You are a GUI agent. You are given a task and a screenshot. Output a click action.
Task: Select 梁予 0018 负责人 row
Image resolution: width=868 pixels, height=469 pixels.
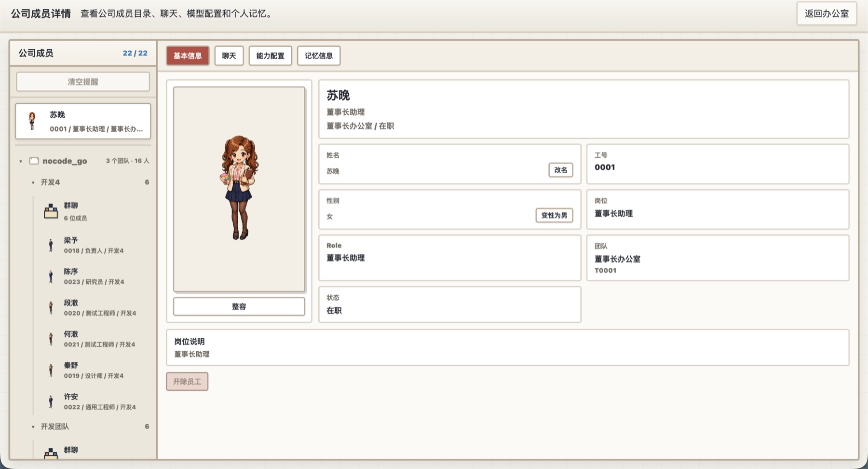click(x=95, y=245)
